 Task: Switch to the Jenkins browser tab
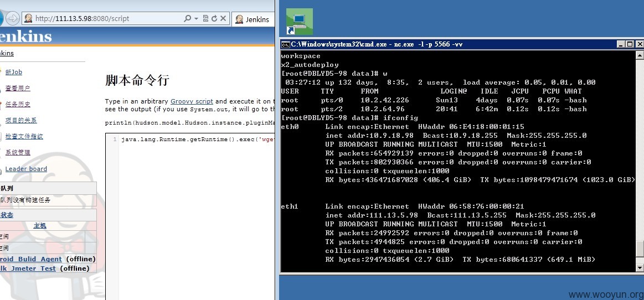253,19
